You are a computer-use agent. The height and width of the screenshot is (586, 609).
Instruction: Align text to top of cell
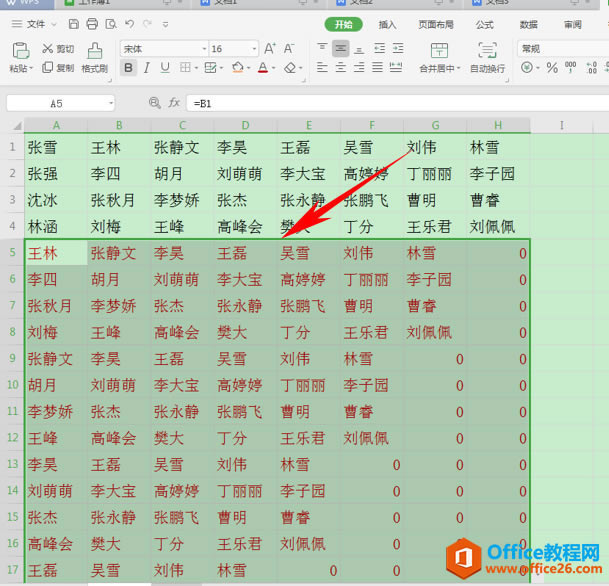coord(322,48)
